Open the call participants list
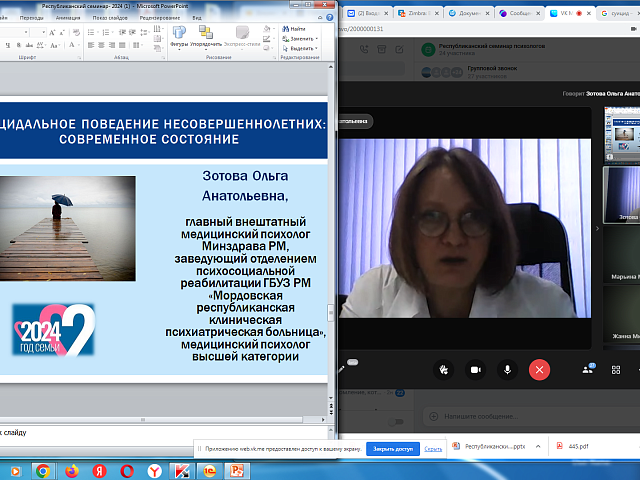640x480 pixels. 588,369
